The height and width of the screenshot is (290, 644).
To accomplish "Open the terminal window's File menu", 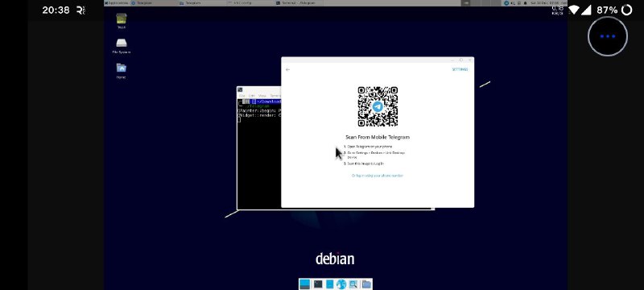I will click(242, 96).
